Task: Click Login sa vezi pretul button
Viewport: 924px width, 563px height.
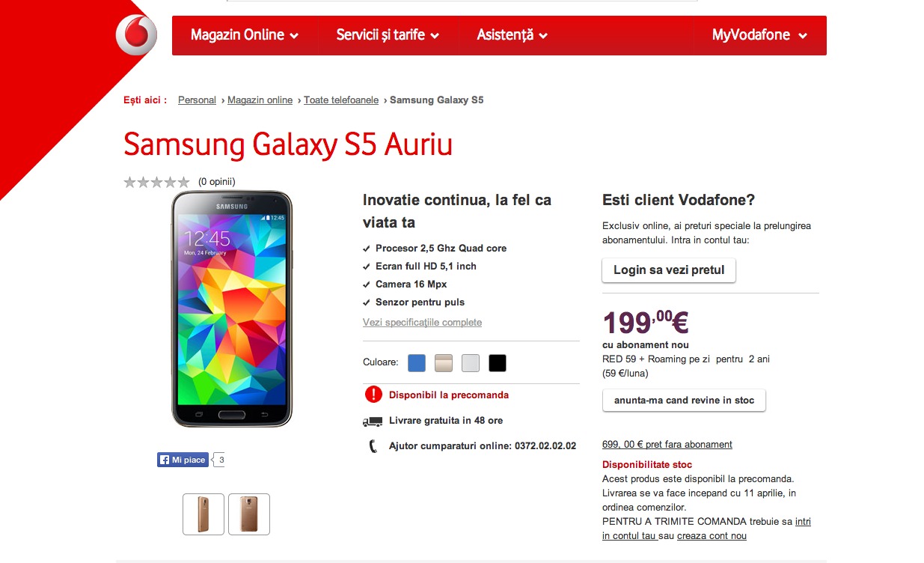Action: (x=669, y=270)
